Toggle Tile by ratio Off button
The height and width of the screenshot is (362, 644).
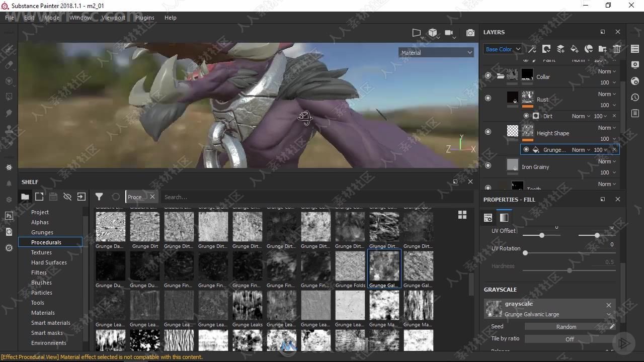click(570, 339)
